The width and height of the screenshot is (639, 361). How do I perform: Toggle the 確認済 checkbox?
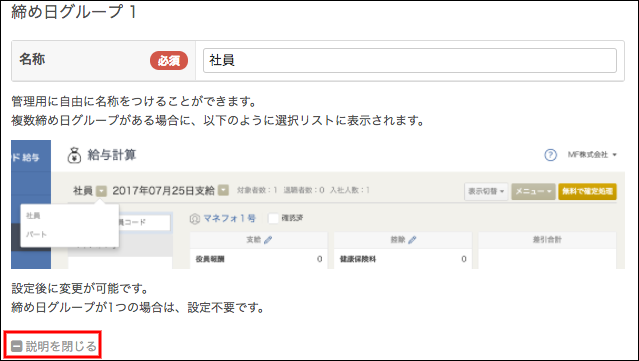click(273, 218)
